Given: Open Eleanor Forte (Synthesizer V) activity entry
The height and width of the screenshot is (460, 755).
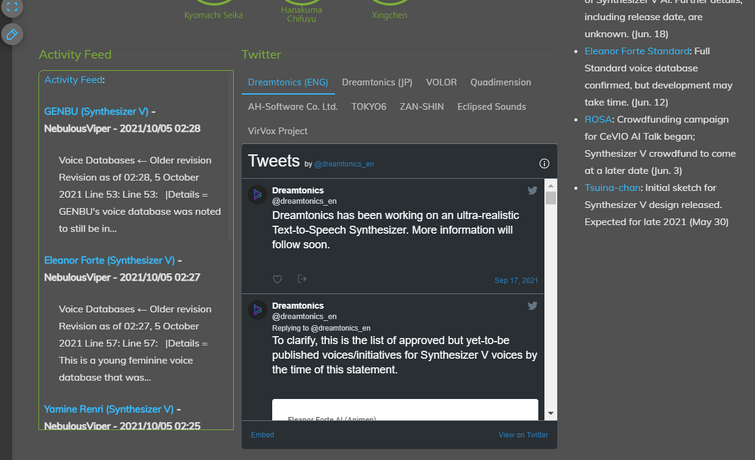Looking at the screenshot, I should coord(109,260).
